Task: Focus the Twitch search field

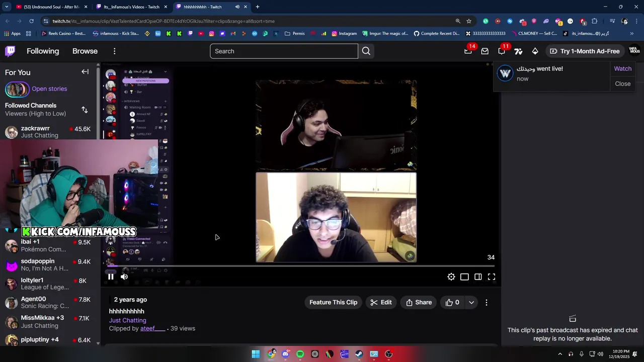Action: [x=284, y=51]
